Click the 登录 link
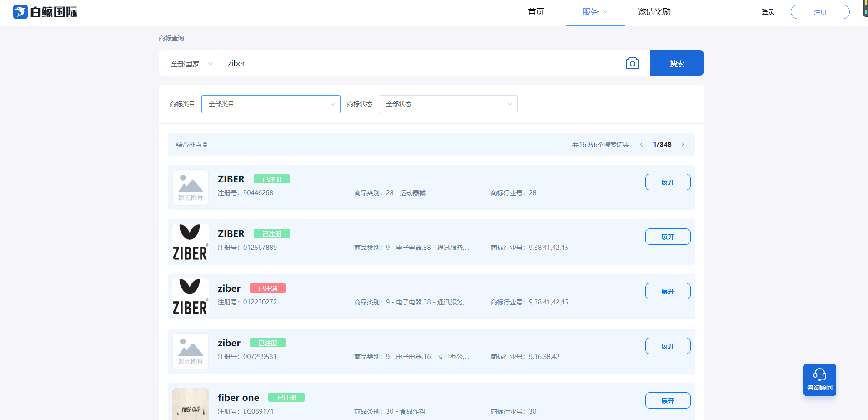868x420 pixels. [x=768, y=12]
